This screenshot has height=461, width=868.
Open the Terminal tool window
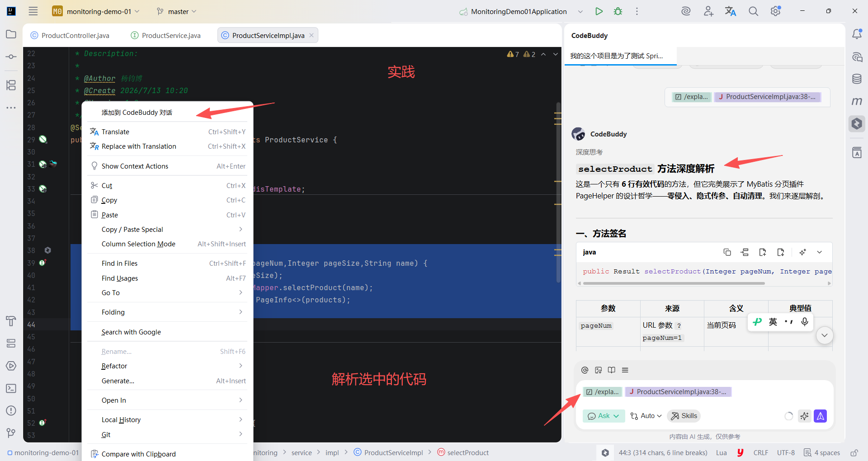11,388
